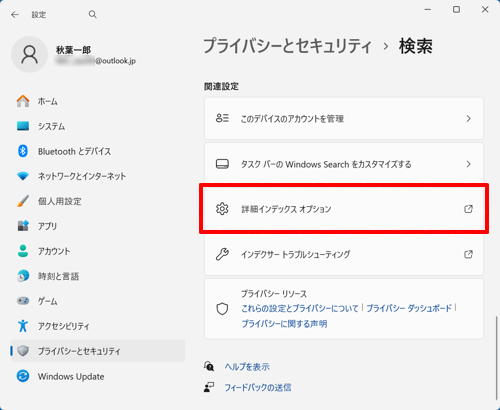The width and height of the screenshot is (500, 410).
Task: Open インデクサー トラブルシューティング row
Action: [x=344, y=254]
